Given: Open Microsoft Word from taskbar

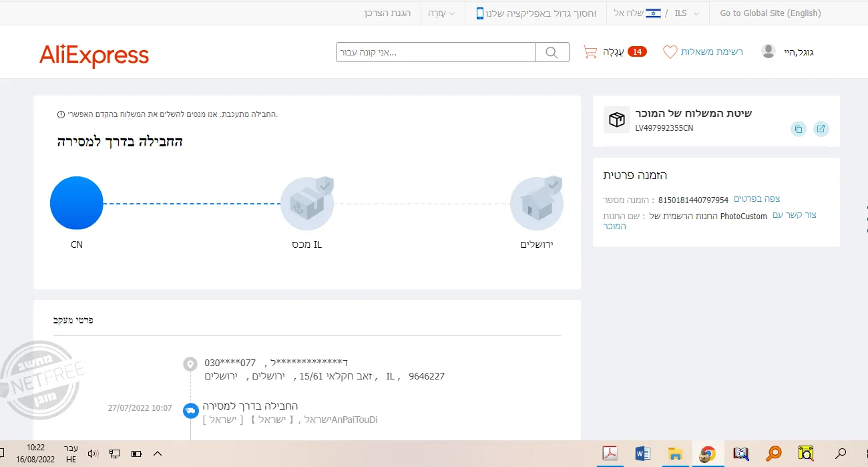Looking at the screenshot, I should (643, 454).
